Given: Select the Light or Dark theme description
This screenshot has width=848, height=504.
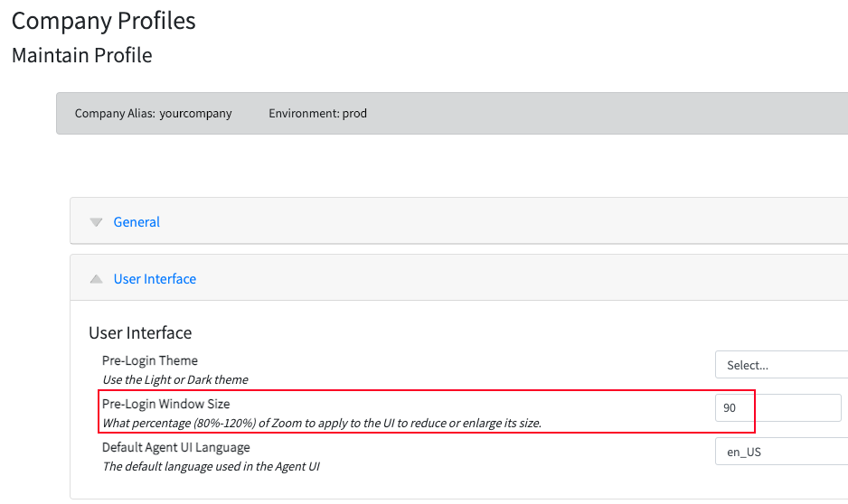Looking at the screenshot, I should pyautogui.click(x=175, y=379).
